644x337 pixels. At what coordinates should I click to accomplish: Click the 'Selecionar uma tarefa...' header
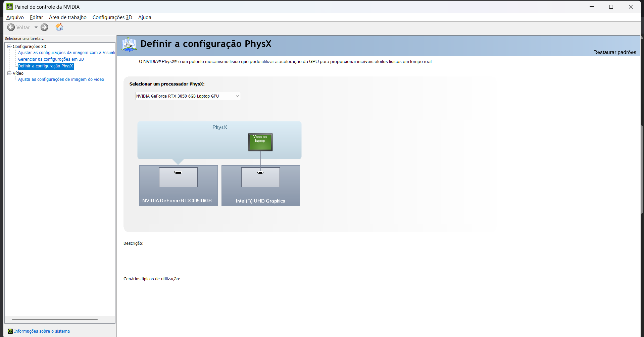click(x=24, y=39)
